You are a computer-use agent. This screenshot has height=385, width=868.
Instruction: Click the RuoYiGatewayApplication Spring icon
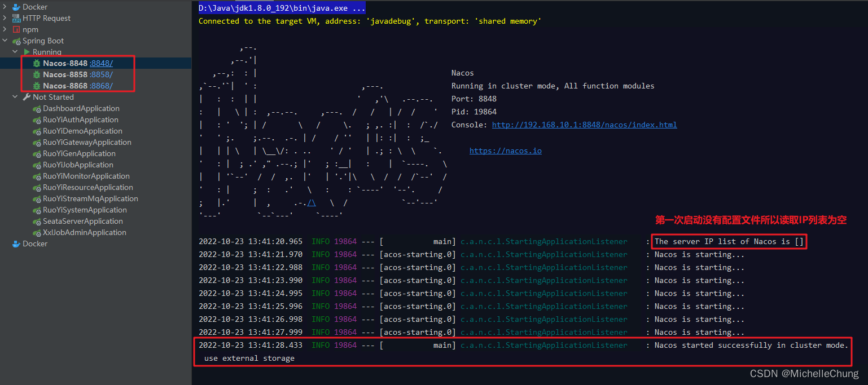[x=37, y=143]
